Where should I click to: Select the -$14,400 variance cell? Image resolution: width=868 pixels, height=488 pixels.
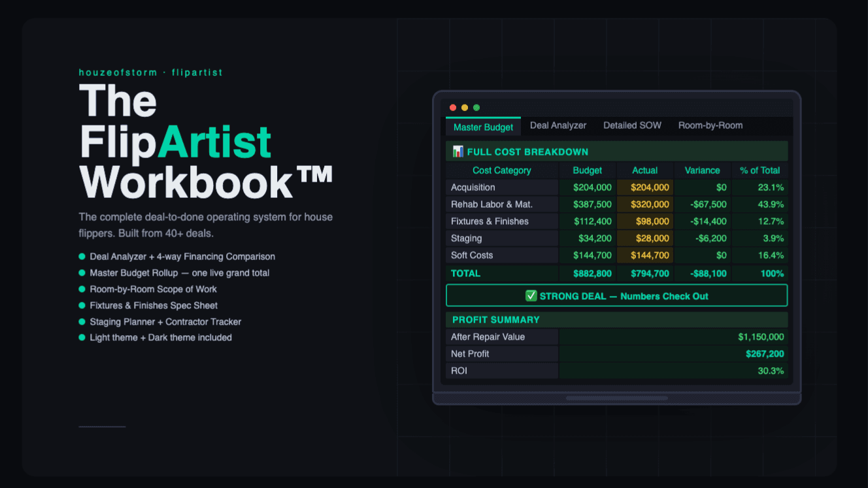tap(703, 221)
